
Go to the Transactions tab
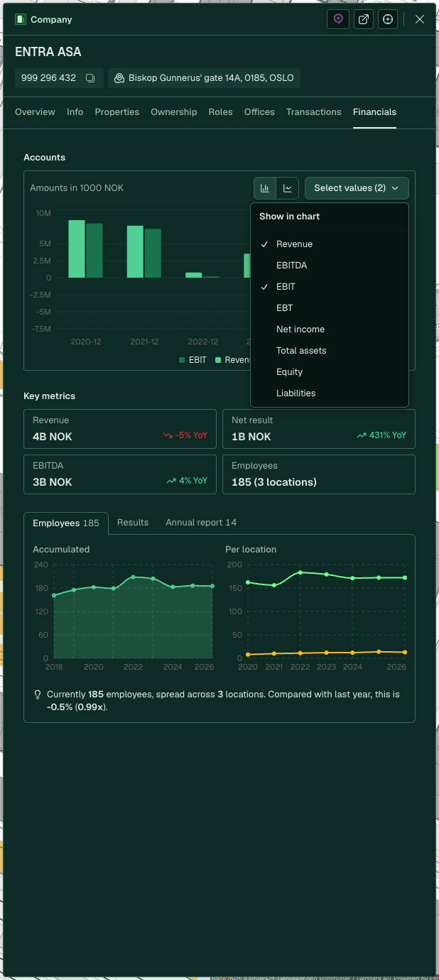pos(314,112)
